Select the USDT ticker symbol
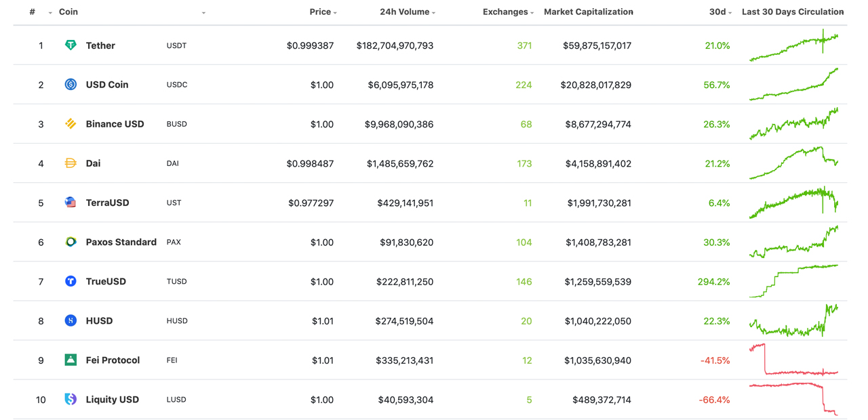The image size is (868, 420). pos(176,45)
